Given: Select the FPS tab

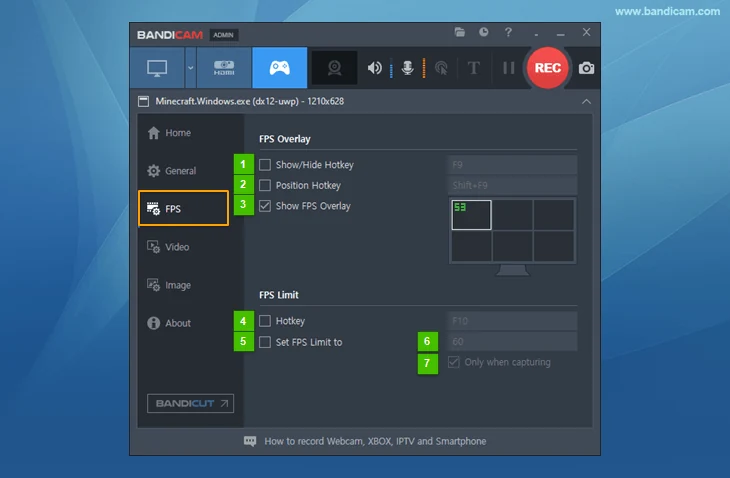Looking at the screenshot, I should (x=183, y=209).
